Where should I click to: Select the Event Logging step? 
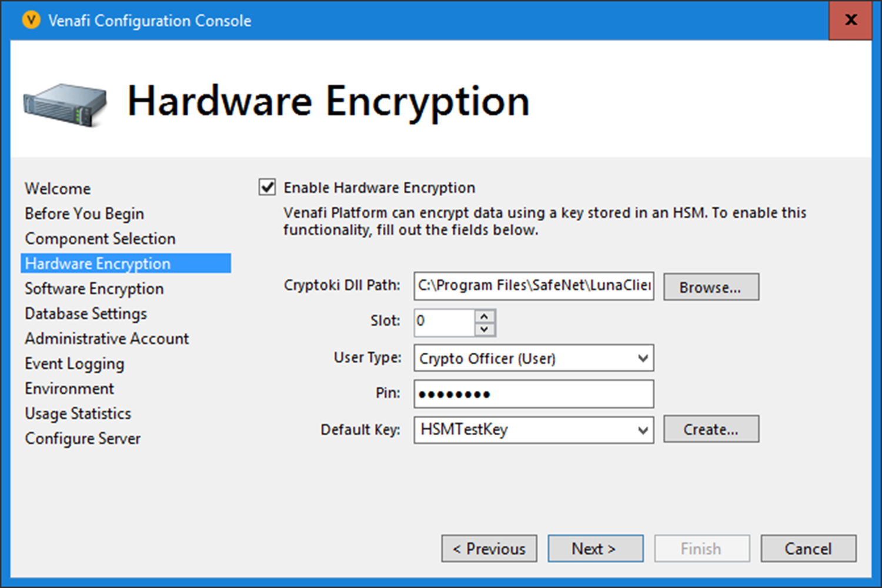point(74,363)
